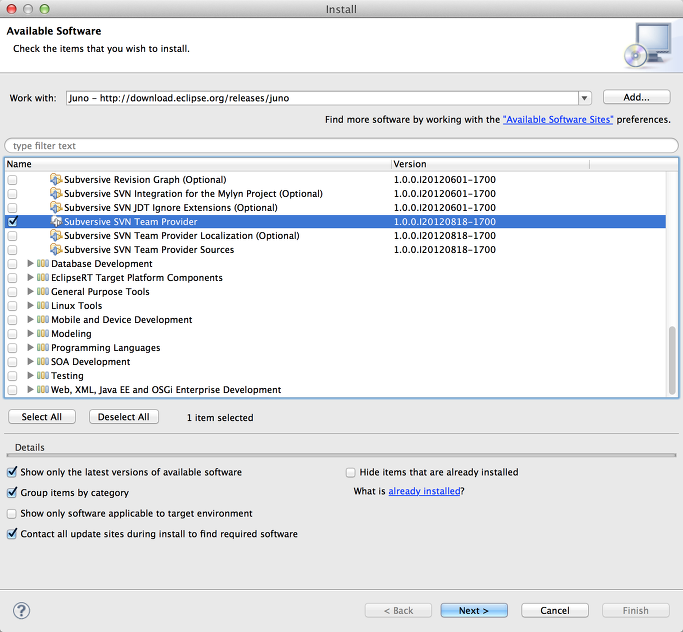Viewport: 683px width, 632px height.
Task: Open the Work with sites dropdown arrow
Action: tap(585, 98)
